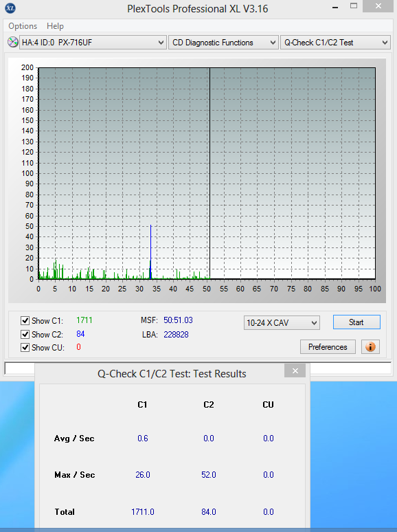Click the Preferences button
Viewport: 397px width, 532px height.
coord(328,346)
